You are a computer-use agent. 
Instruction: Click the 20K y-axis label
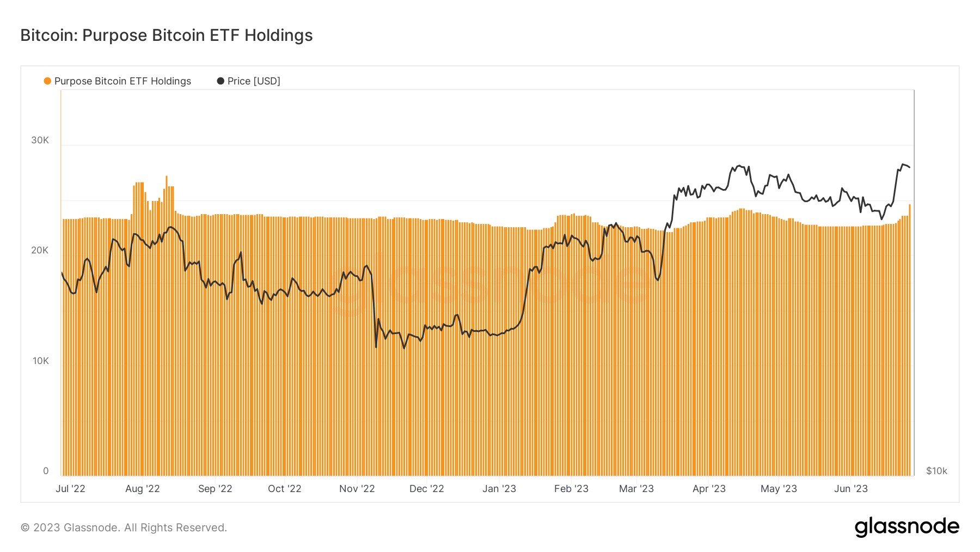tap(40, 250)
